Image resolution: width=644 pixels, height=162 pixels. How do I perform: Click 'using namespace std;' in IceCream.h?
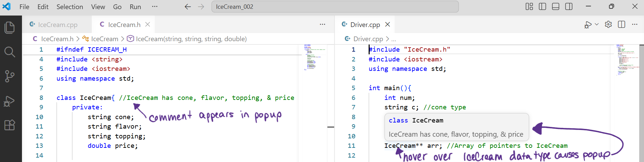click(x=95, y=79)
